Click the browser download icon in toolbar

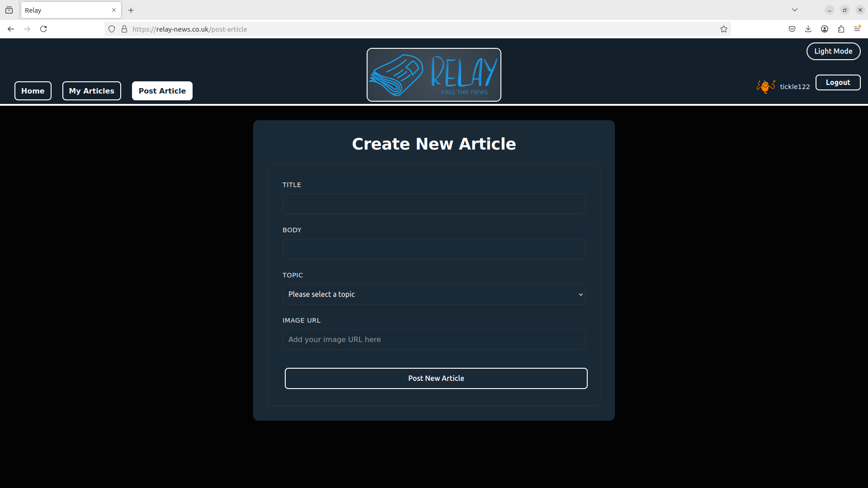(x=808, y=28)
